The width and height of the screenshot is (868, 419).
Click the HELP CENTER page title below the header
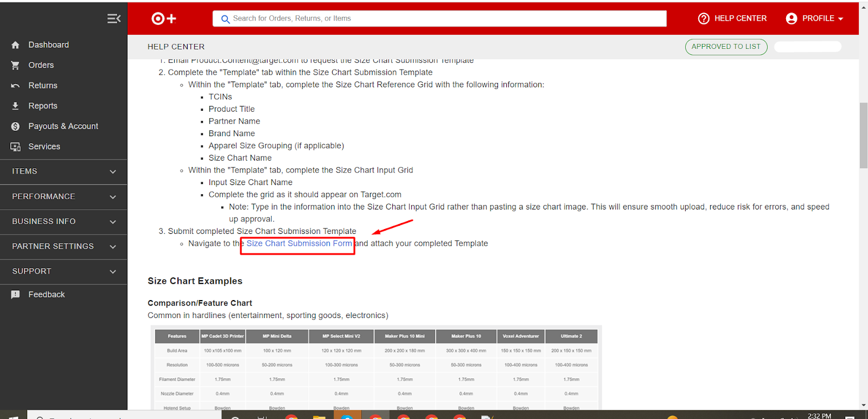pos(176,47)
